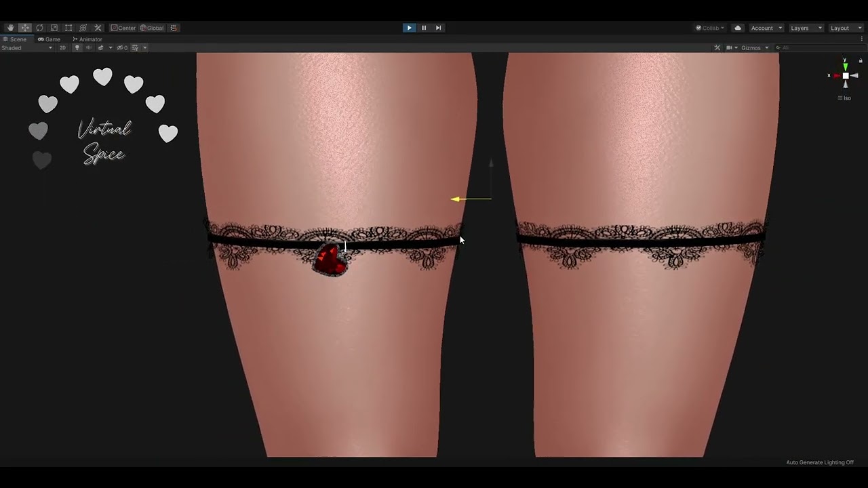Toggle Iso projection label

point(845,98)
